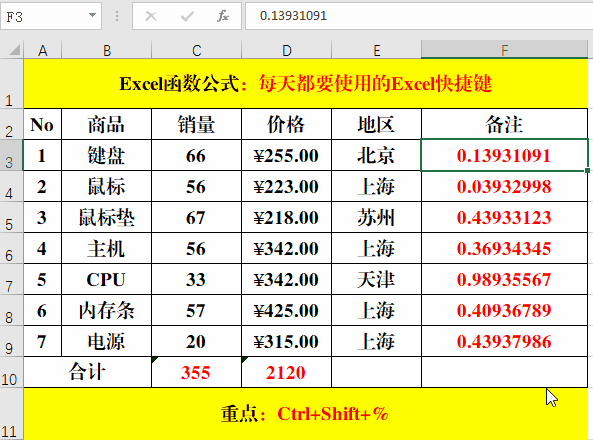593x440 pixels.
Task: Select price cell ¥218.00
Action: (x=287, y=217)
